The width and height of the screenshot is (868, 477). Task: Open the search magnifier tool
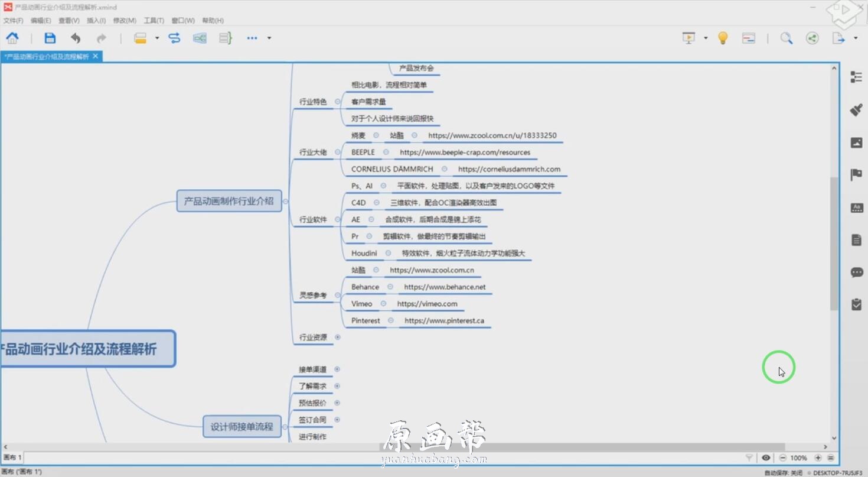tap(787, 38)
